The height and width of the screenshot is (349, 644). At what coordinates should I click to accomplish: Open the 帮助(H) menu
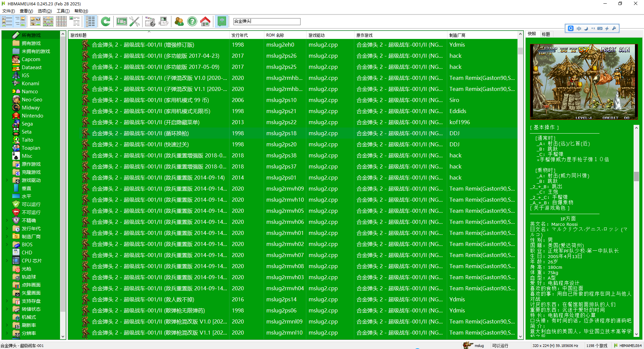(x=81, y=11)
